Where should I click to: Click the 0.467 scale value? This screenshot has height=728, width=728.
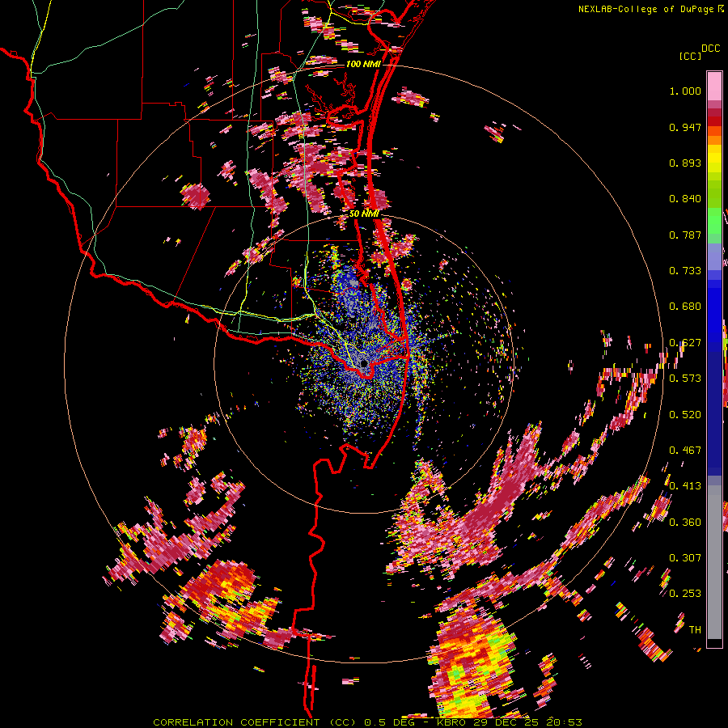coord(685,451)
